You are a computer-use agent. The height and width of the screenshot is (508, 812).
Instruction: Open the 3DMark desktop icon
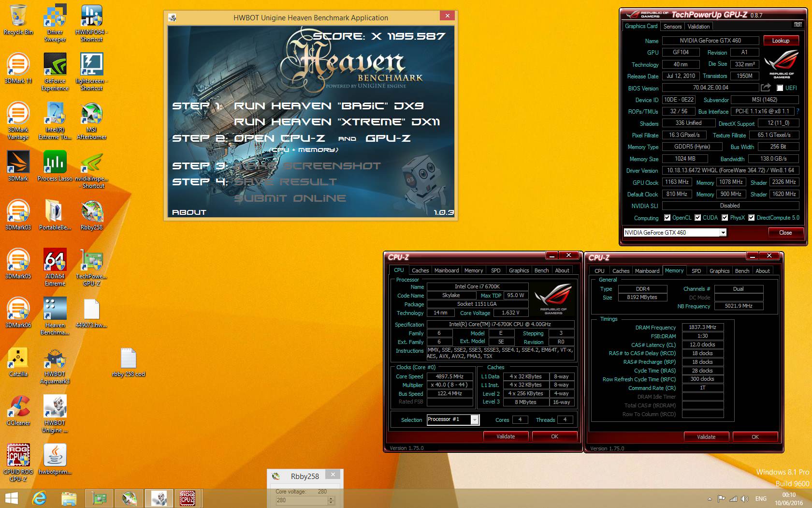click(x=18, y=166)
